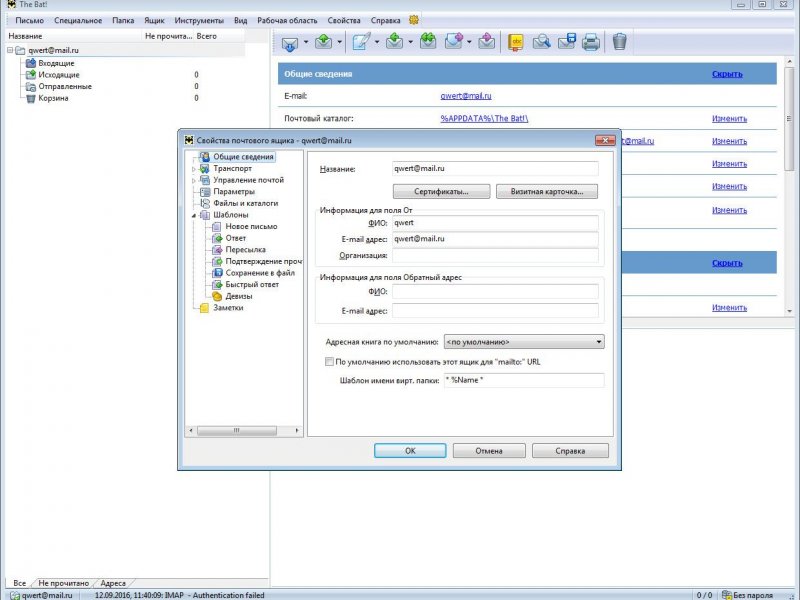
Task: Open the Папка menu
Action: pos(123,20)
